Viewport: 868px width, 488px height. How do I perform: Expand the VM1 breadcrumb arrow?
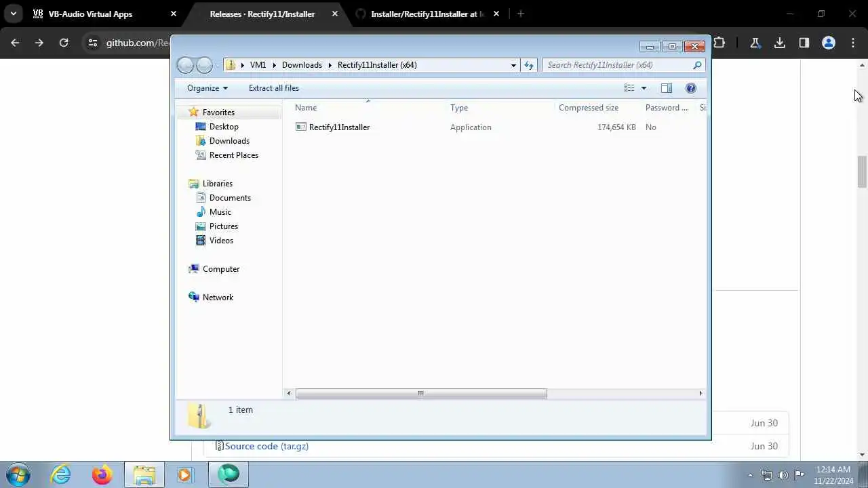pyautogui.click(x=275, y=65)
